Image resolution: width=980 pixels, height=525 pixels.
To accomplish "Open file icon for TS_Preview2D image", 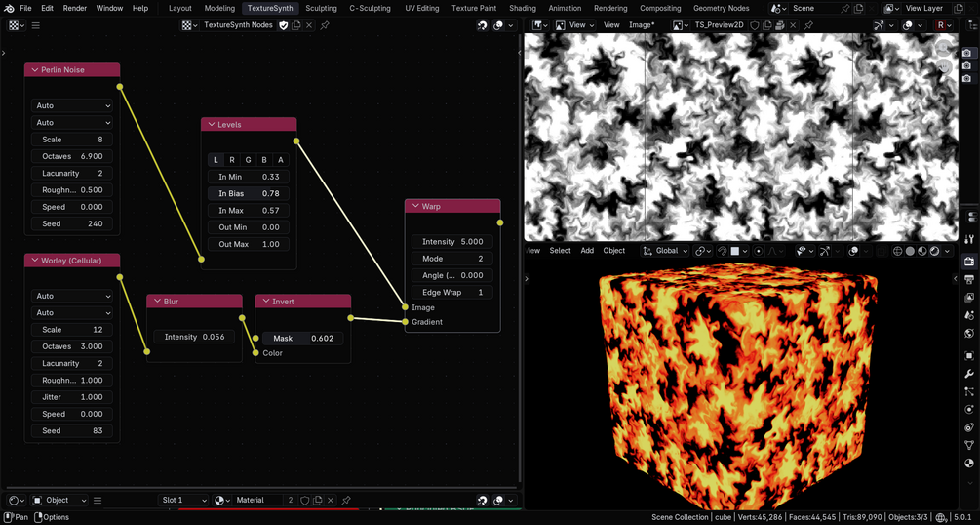I will click(x=781, y=25).
